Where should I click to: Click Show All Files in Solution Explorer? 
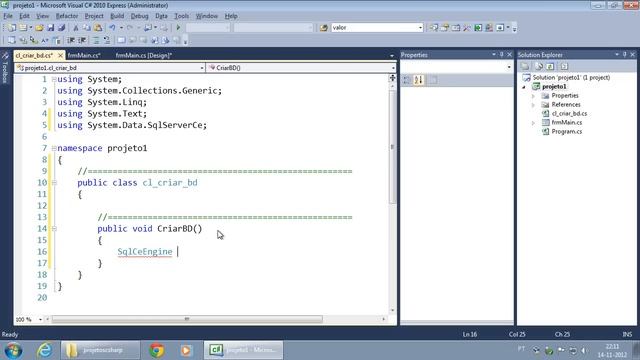click(x=539, y=66)
